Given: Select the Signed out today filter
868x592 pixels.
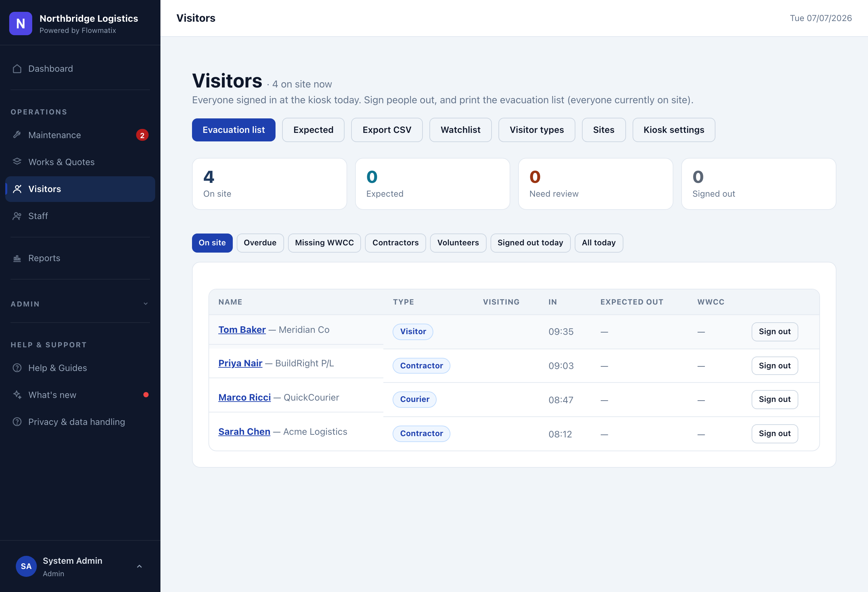Looking at the screenshot, I should tap(530, 243).
